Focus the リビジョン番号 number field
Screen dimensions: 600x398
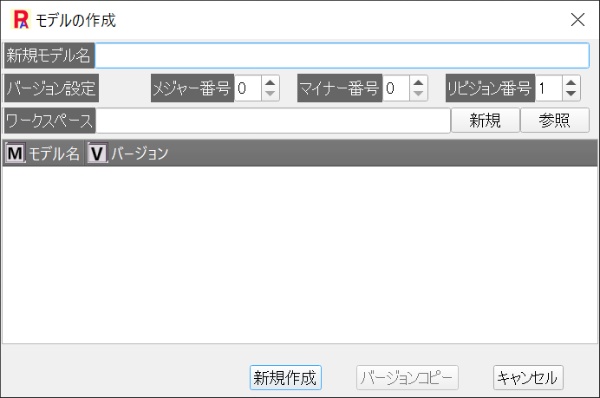pyautogui.click(x=549, y=88)
